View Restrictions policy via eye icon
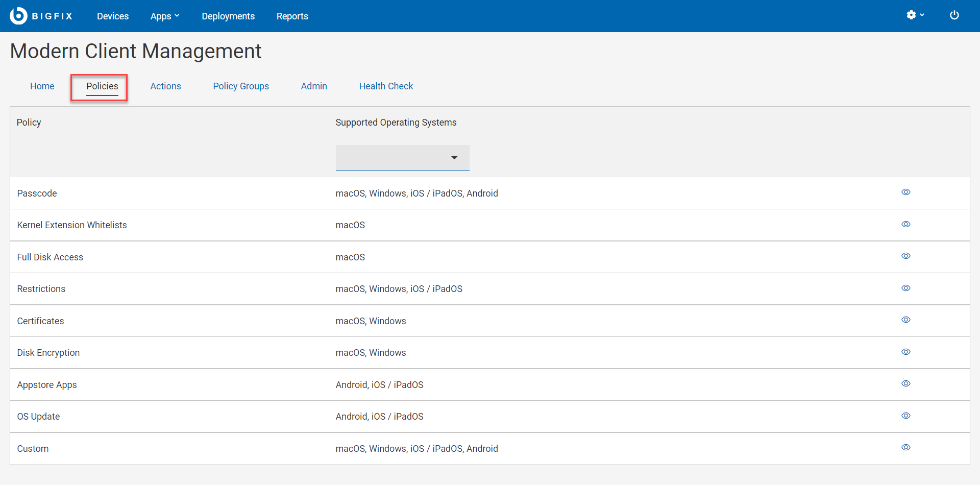Image resolution: width=980 pixels, height=485 pixels. [x=905, y=288]
